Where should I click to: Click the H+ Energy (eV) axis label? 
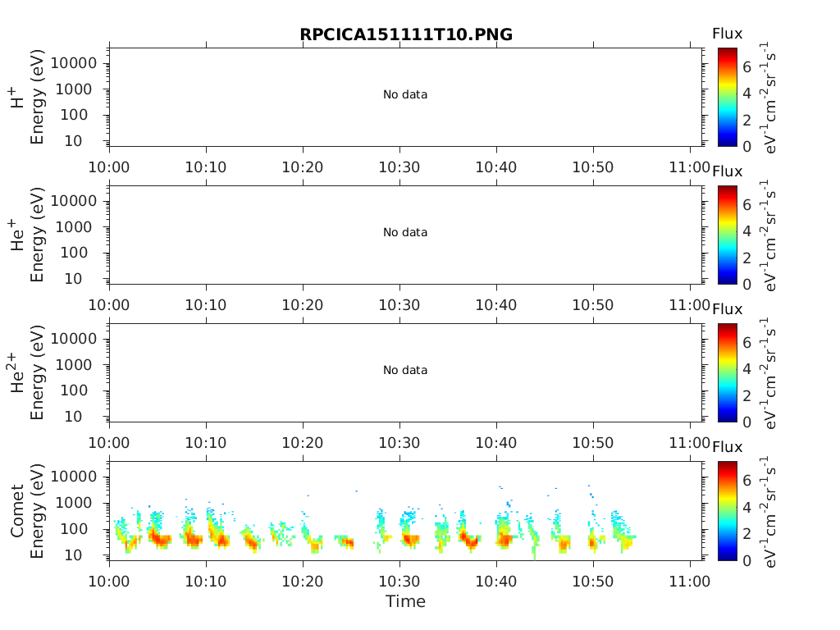click(27, 98)
